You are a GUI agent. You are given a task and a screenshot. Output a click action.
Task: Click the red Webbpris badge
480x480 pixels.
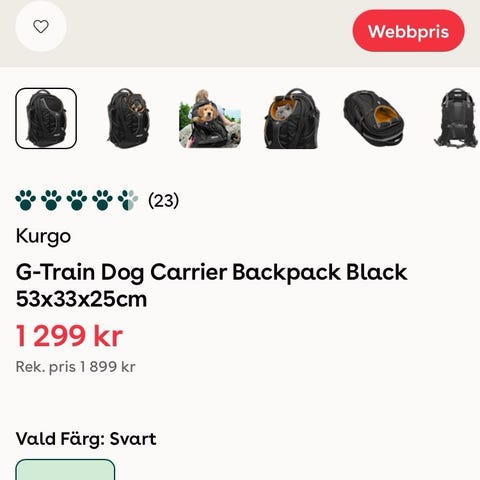[408, 31]
